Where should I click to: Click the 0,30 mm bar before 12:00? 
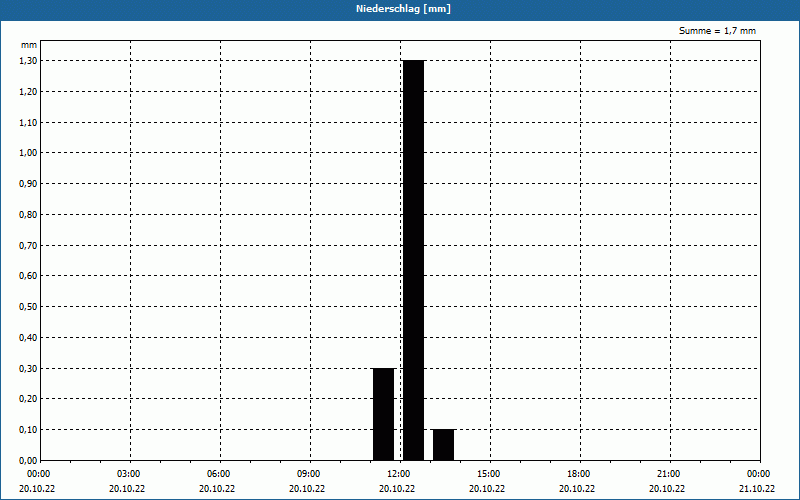click(x=383, y=414)
